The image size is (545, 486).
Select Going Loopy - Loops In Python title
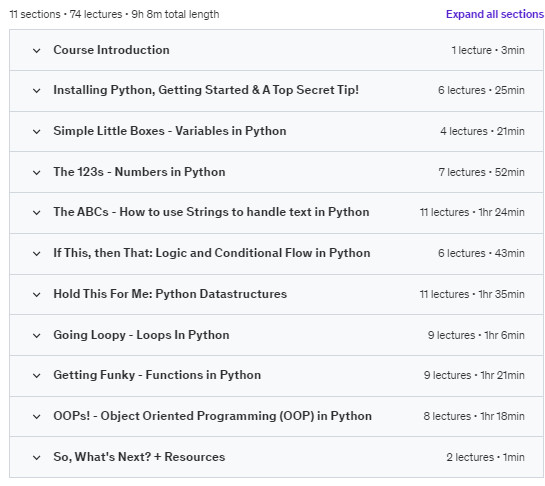(141, 335)
